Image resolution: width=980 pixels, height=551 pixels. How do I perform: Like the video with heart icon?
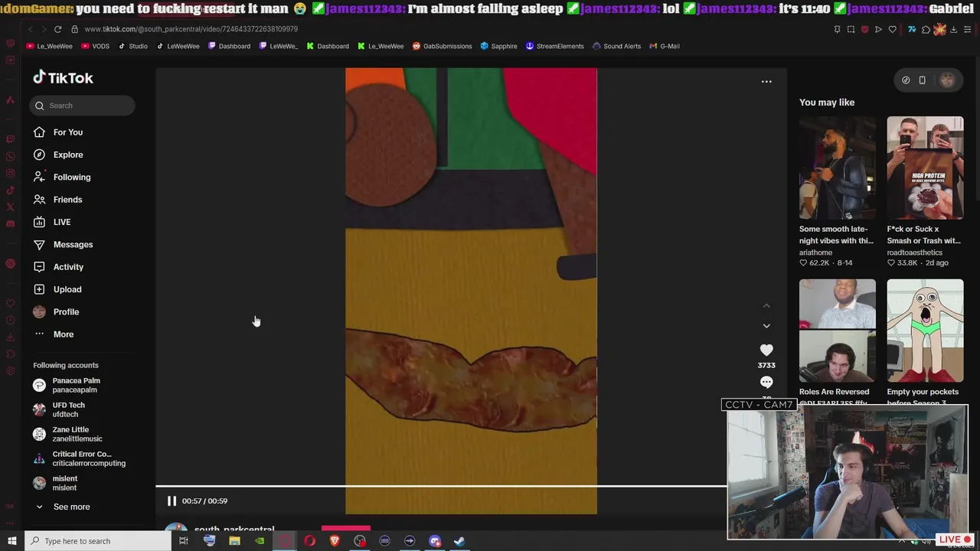tap(766, 350)
